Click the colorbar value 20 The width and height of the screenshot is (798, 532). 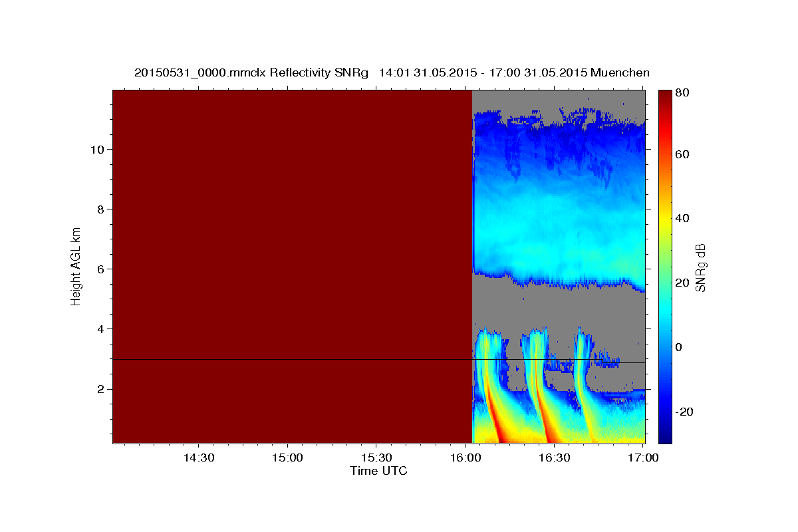click(682, 283)
